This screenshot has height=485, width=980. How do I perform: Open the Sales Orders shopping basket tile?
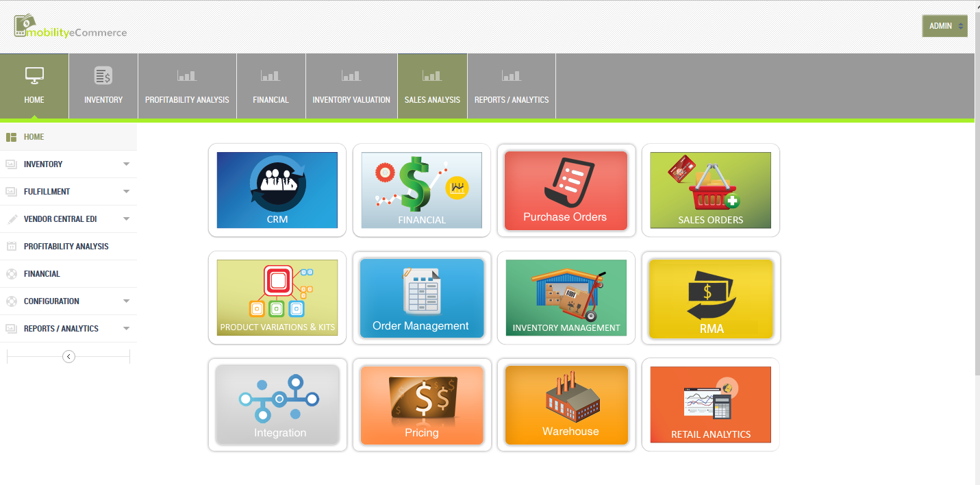click(710, 190)
